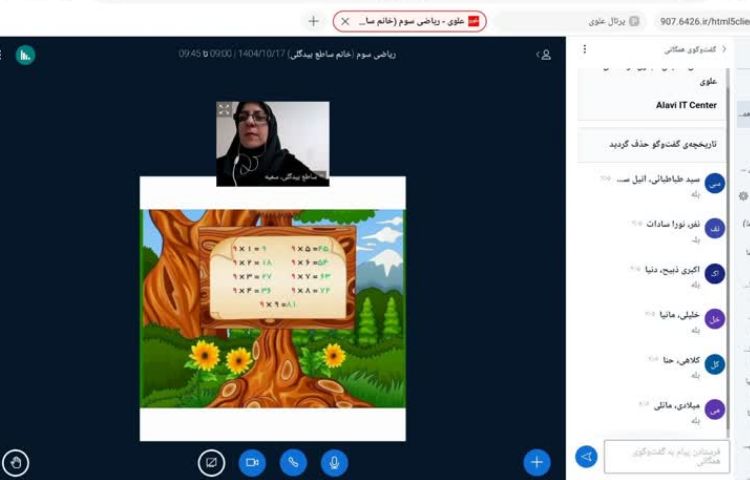This screenshot has width=750, height=480.
Task: Click the multiplication table presentation slide
Action: point(273,308)
